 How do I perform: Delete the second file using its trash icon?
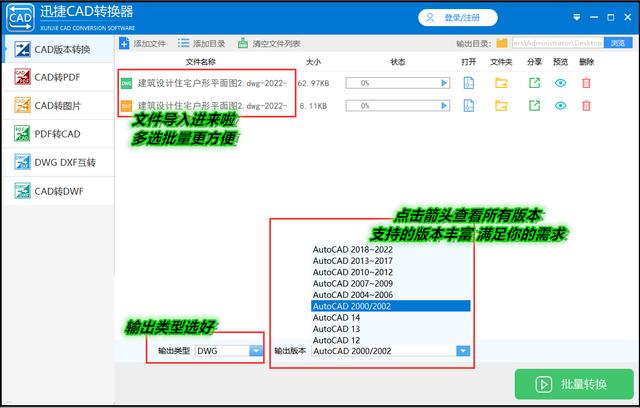[586, 105]
